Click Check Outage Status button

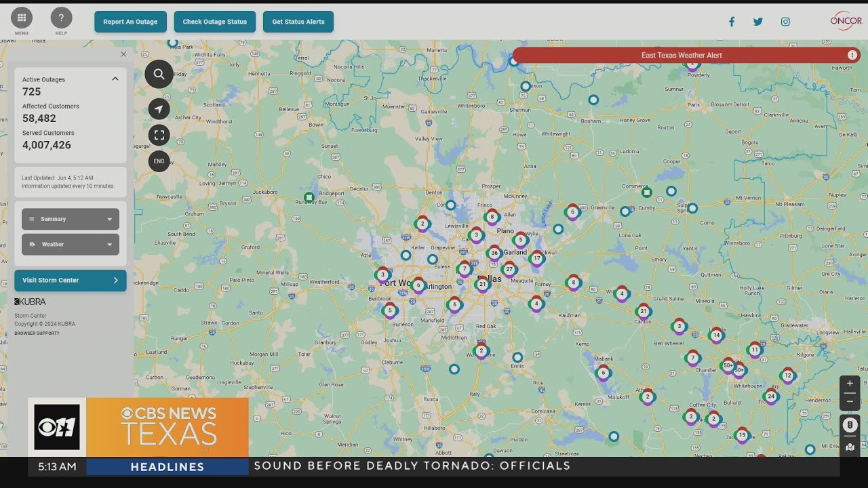(x=215, y=22)
